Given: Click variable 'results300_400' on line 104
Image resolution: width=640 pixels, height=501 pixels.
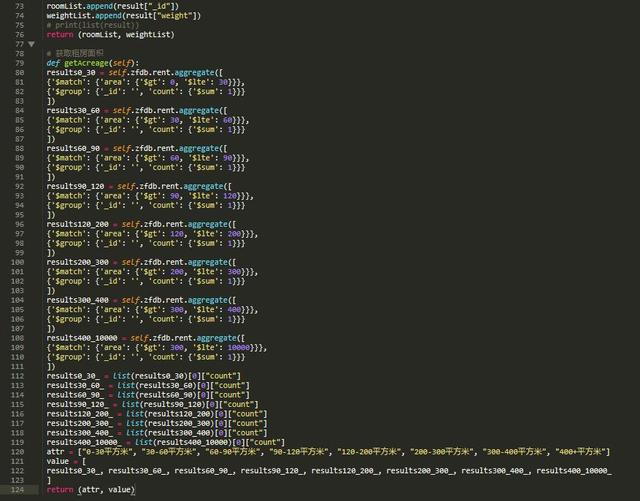Looking at the screenshot, I should pyautogui.click(x=78, y=301).
